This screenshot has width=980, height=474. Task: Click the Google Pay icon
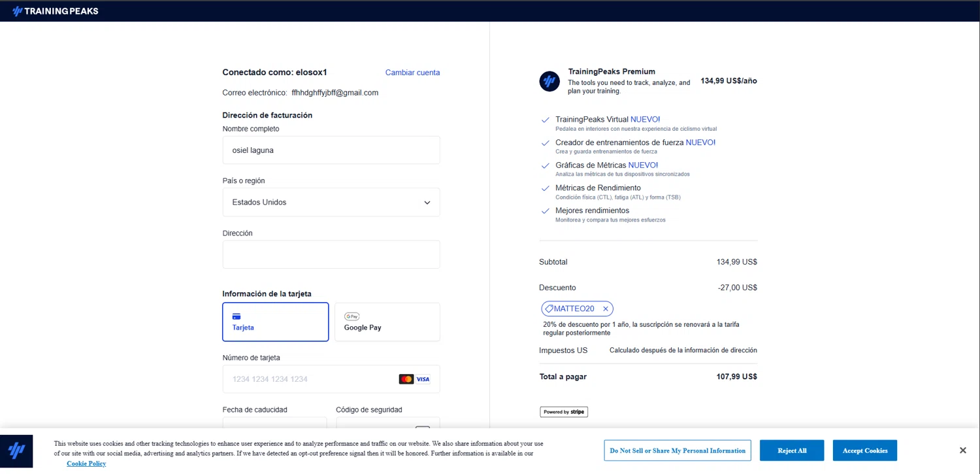pyautogui.click(x=352, y=316)
